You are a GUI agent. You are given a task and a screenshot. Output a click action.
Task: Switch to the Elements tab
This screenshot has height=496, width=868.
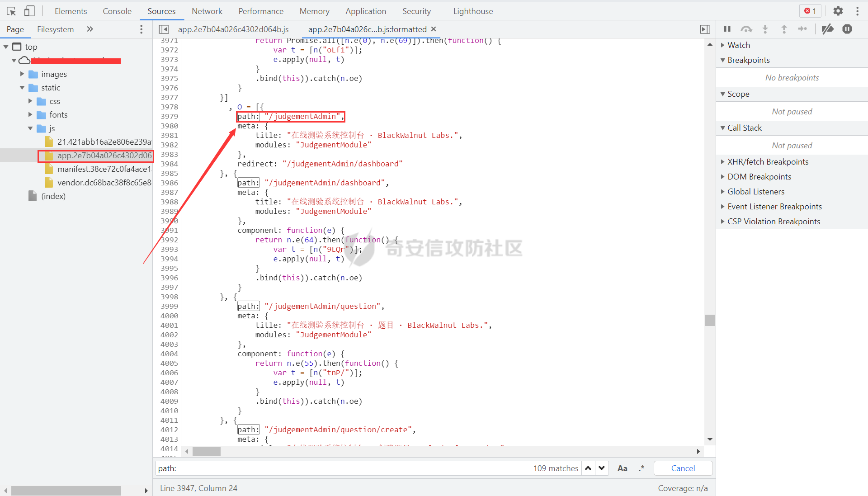point(71,11)
